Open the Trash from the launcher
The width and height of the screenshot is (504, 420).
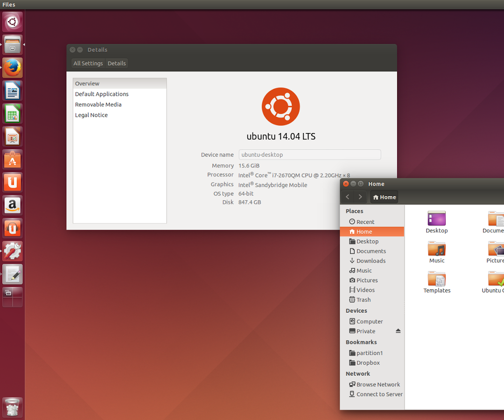(12, 407)
